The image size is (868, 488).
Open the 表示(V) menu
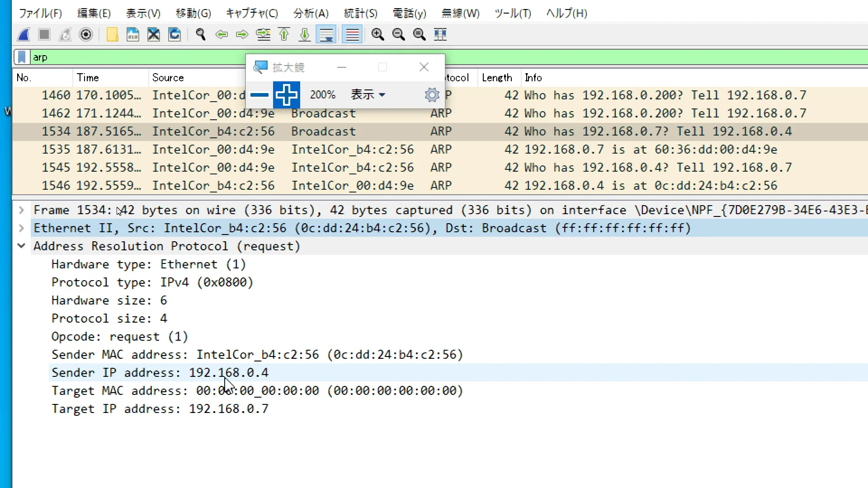[143, 13]
